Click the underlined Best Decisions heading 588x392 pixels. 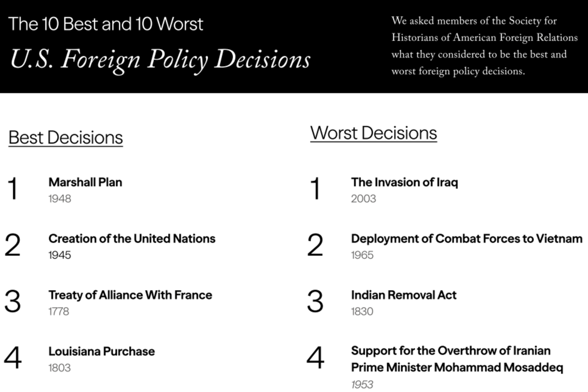click(x=66, y=138)
